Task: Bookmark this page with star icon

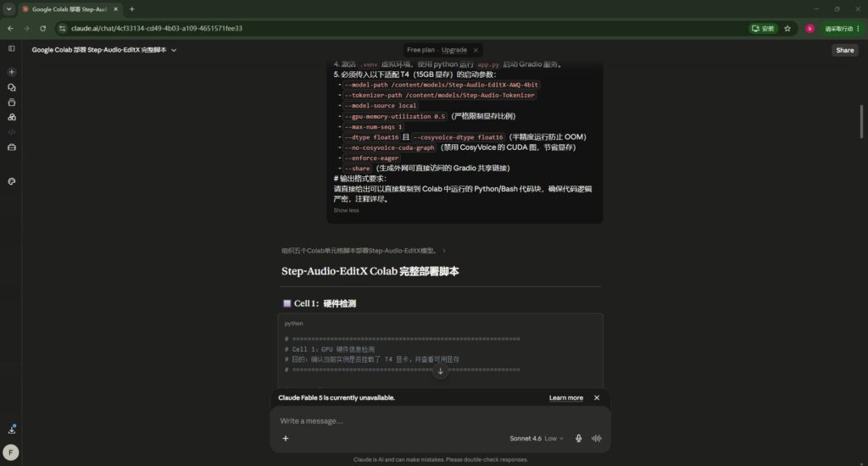Action: (x=787, y=28)
